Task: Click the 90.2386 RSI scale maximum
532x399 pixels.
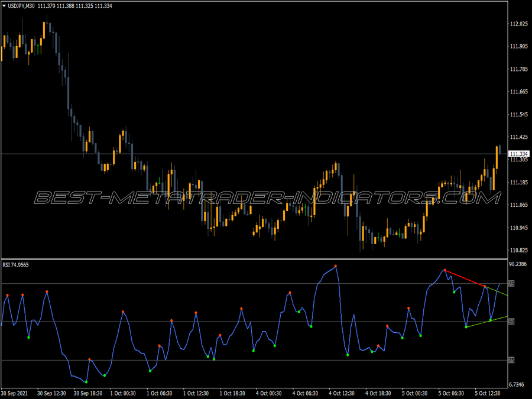Action: click(518, 264)
